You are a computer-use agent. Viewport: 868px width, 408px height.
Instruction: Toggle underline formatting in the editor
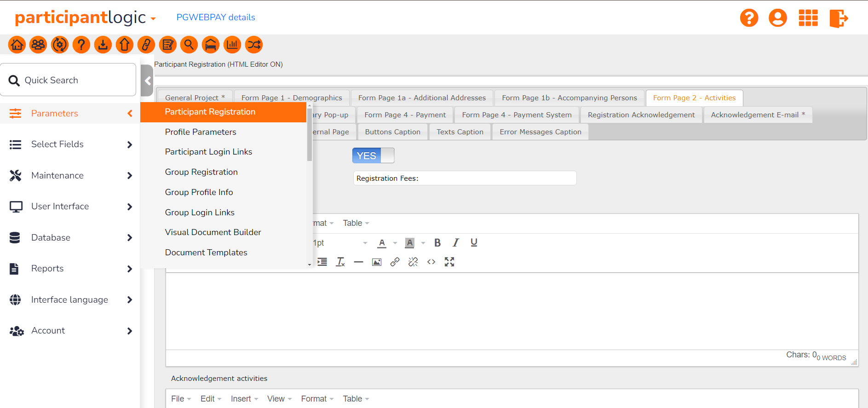pos(474,243)
